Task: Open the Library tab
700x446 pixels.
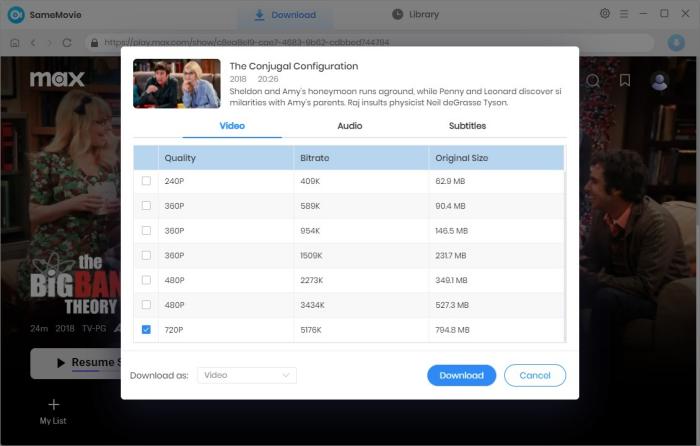Action: pos(417,15)
